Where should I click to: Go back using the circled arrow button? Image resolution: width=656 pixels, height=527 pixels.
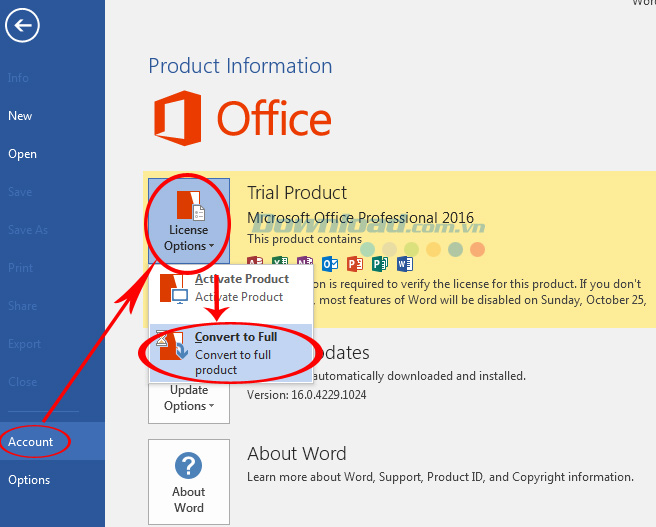[22, 26]
